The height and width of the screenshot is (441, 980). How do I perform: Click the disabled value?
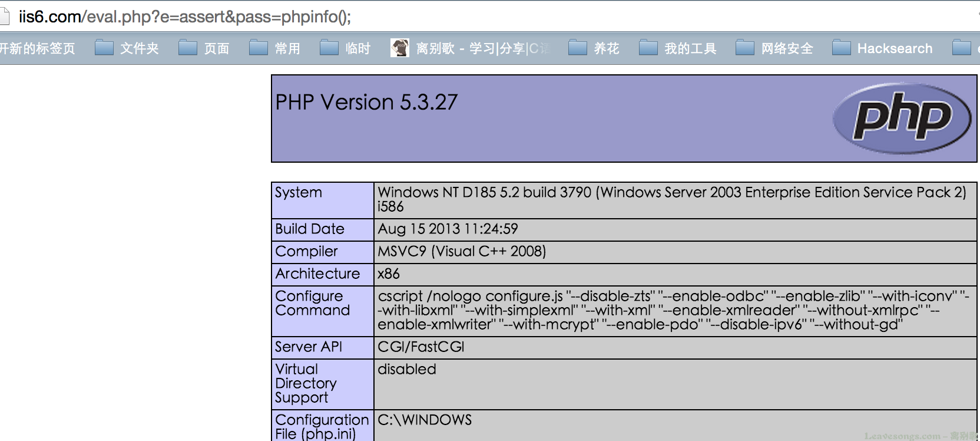[x=407, y=369]
